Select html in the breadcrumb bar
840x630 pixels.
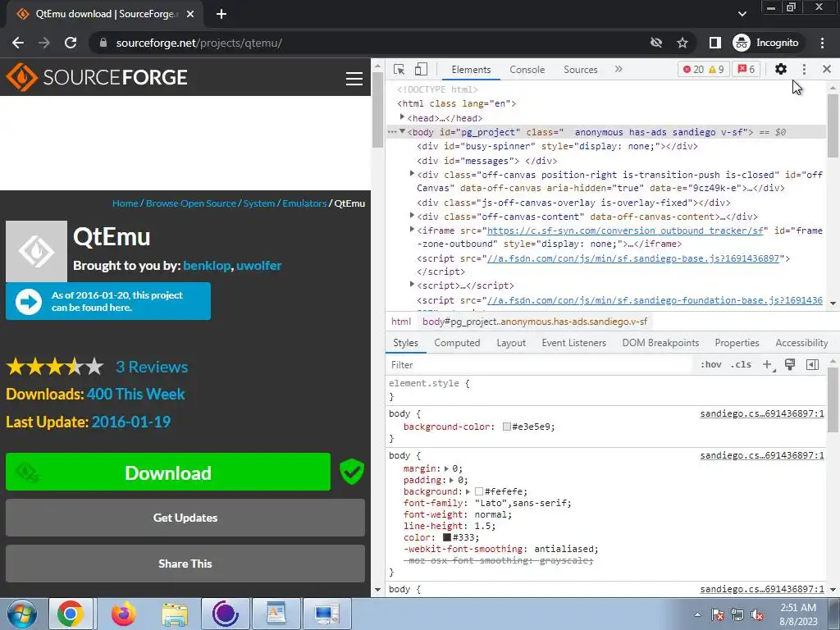point(400,322)
